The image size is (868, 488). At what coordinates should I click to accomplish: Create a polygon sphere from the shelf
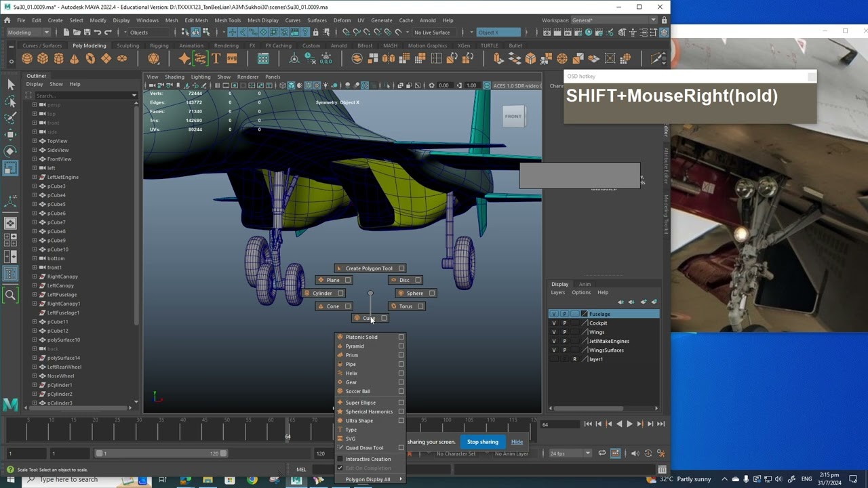click(x=27, y=58)
